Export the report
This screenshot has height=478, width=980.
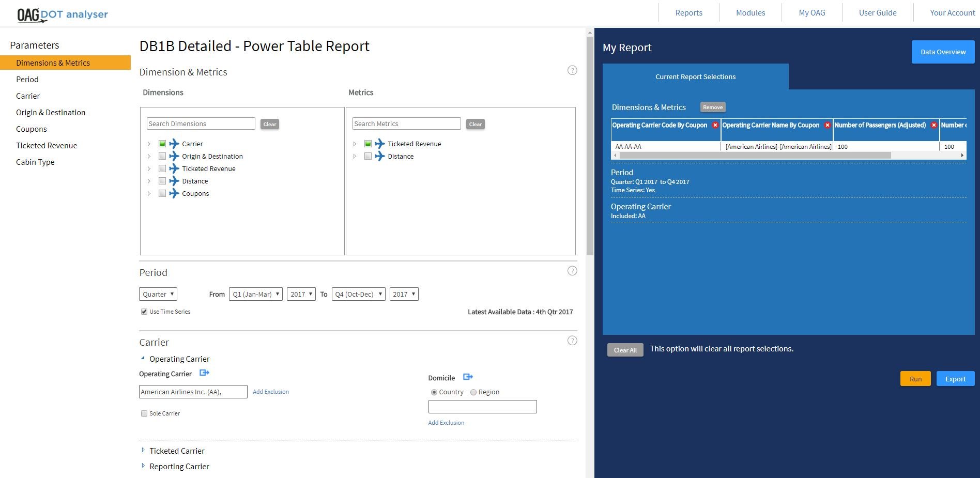coord(955,379)
